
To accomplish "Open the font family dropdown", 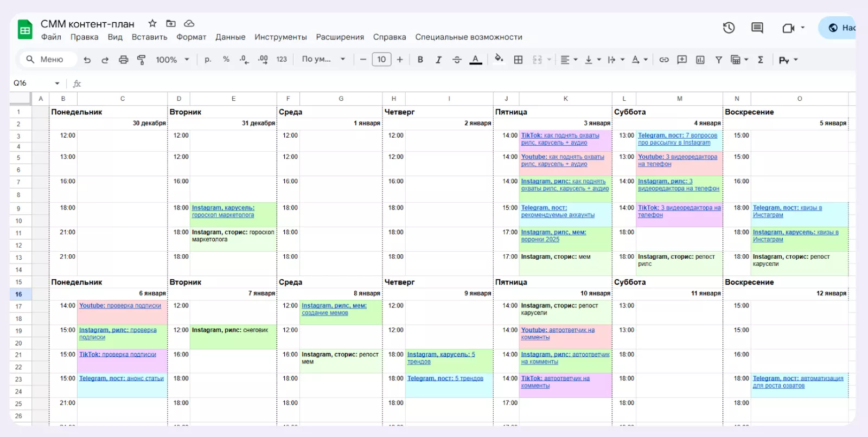I will (324, 60).
